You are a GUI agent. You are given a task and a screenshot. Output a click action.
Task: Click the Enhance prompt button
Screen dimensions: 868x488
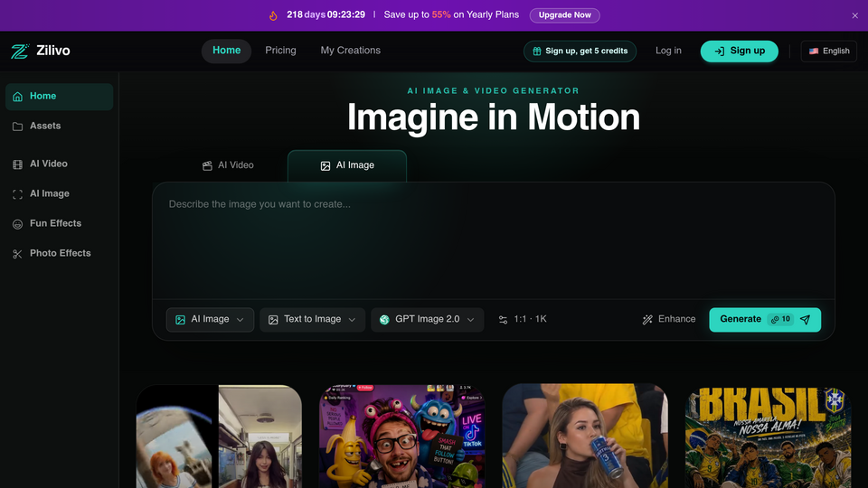point(669,319)
